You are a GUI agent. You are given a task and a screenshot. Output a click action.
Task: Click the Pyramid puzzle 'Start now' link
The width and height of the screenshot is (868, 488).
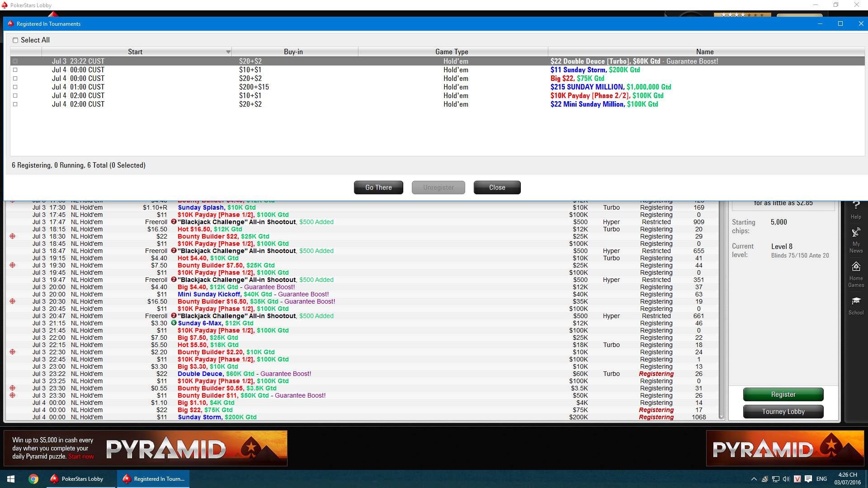click(81, 456)
